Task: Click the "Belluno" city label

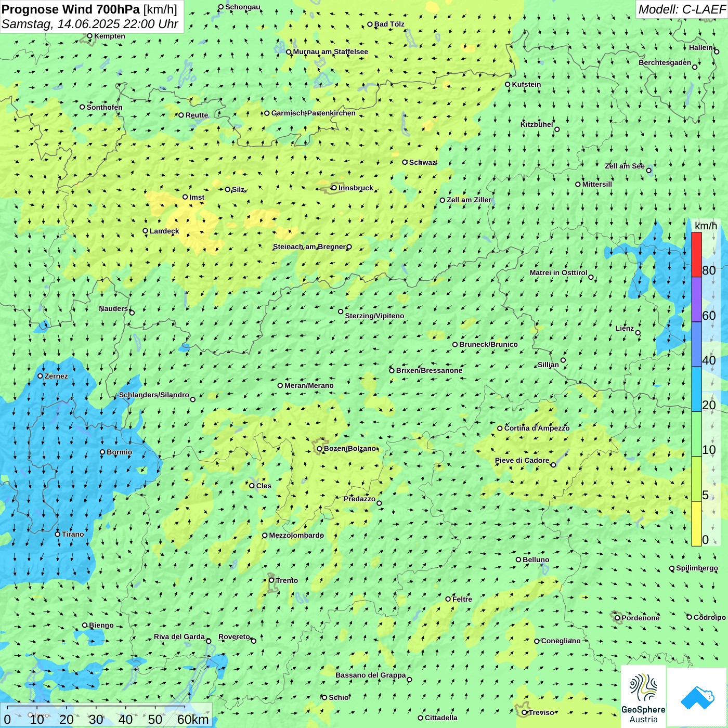Action: pos(536,560)
